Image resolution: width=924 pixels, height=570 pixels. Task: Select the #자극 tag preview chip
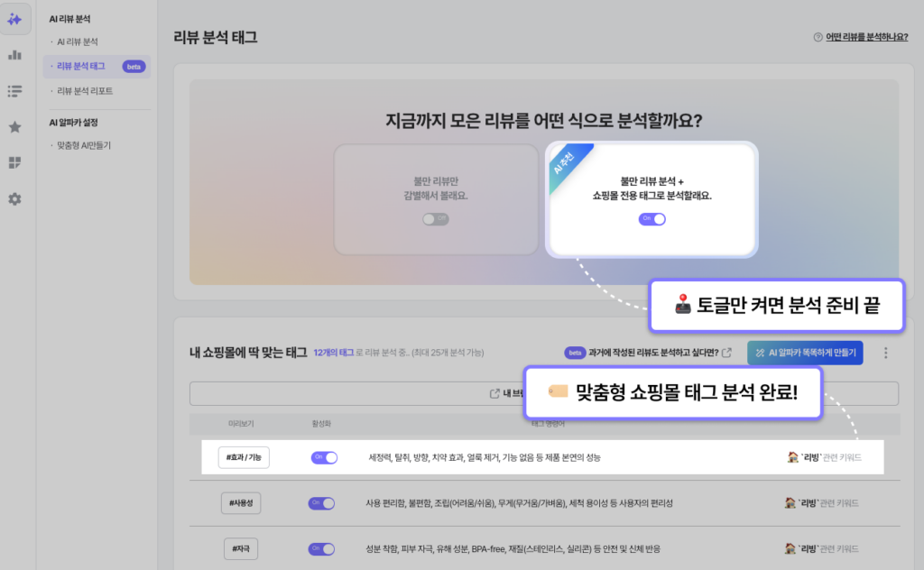pos(241,547)
